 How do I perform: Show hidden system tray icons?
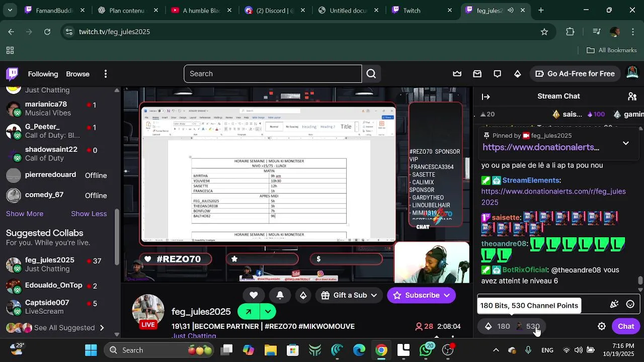point(496,350)
